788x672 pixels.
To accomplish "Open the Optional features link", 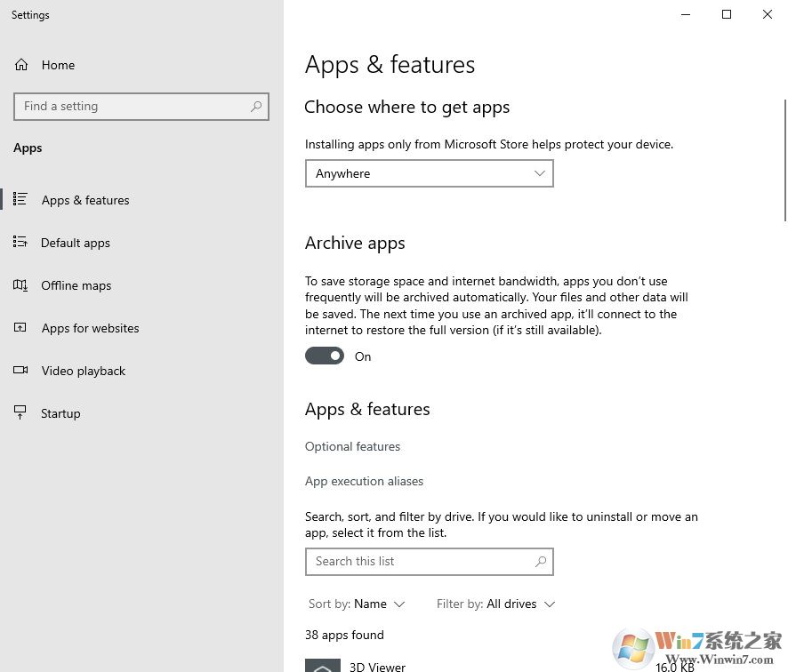I will (x=352, y=446).
